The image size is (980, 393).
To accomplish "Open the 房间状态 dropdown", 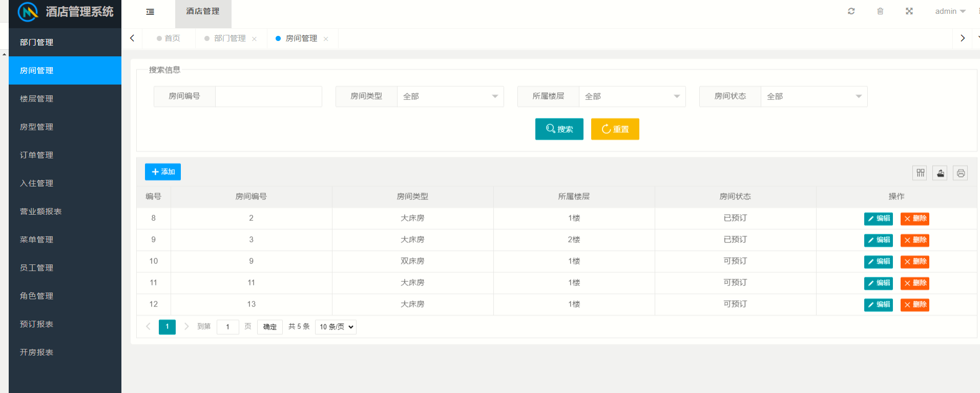I will pos(814,96).
